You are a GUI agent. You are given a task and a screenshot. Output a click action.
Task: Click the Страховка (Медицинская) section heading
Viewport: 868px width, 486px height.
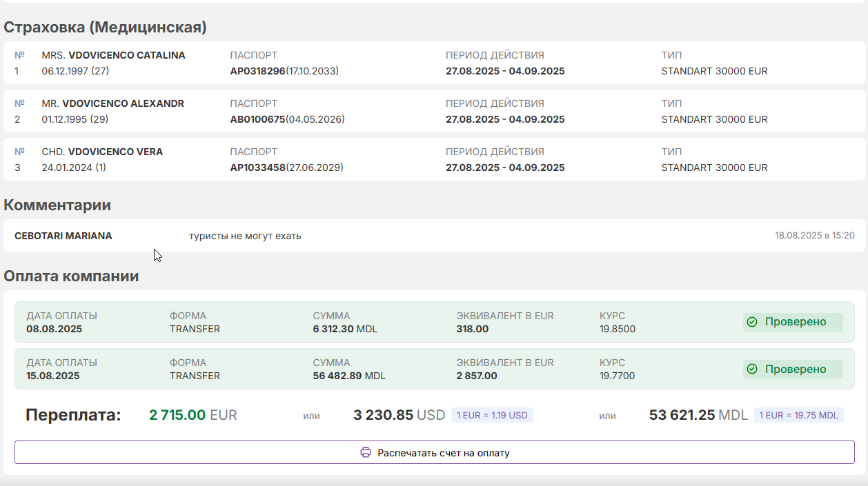pyautogui.click(x=106, y=27)
